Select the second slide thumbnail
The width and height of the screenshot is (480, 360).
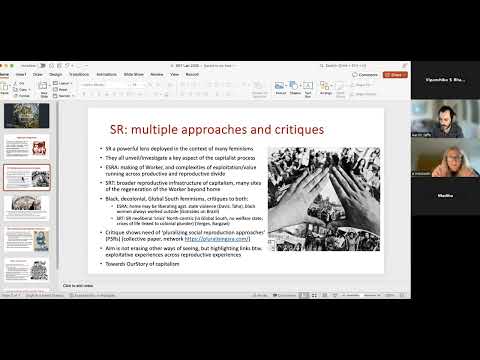click(27, 146)
